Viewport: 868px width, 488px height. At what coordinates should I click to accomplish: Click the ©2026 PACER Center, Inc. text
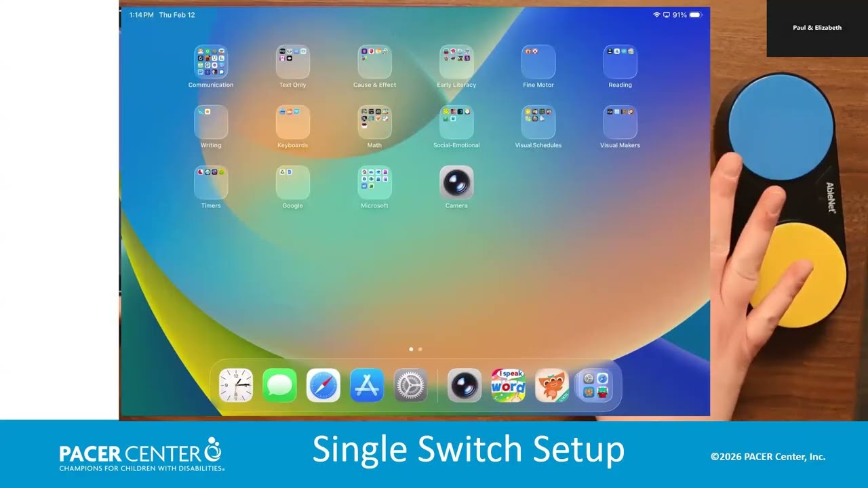click(768, 457)
